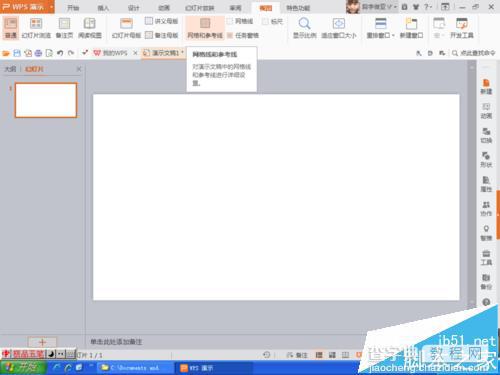The image size is (500, 375).
Task: Click the help question icon in right sidebar
Action: 486,302
